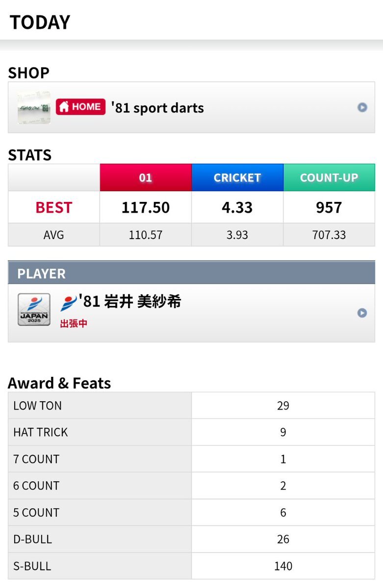Screen dimensions: 383x588
Task: Click the 出張中 status label
Action: coord(74,324)
